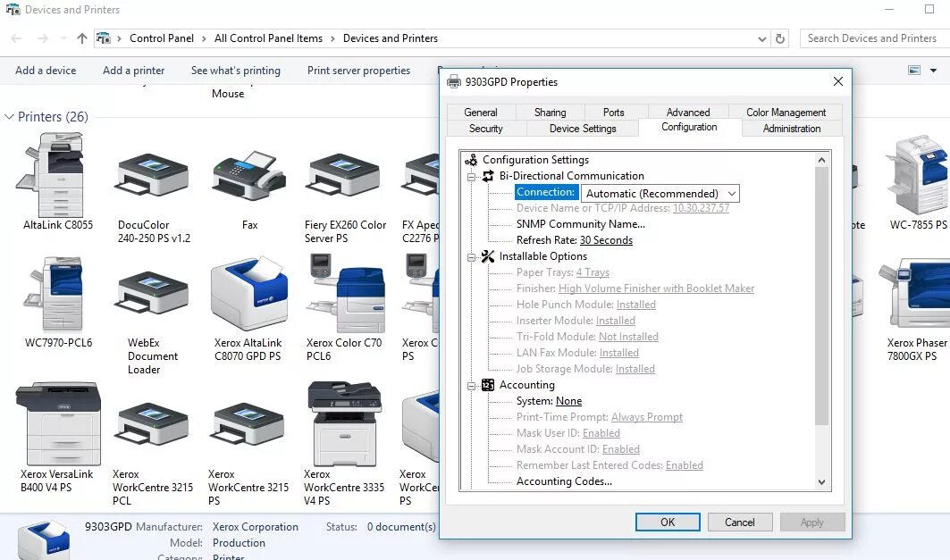Open the Connection dropdown menu
The height and width of the screenshot is (560, 950).
(x=733, y=192)
